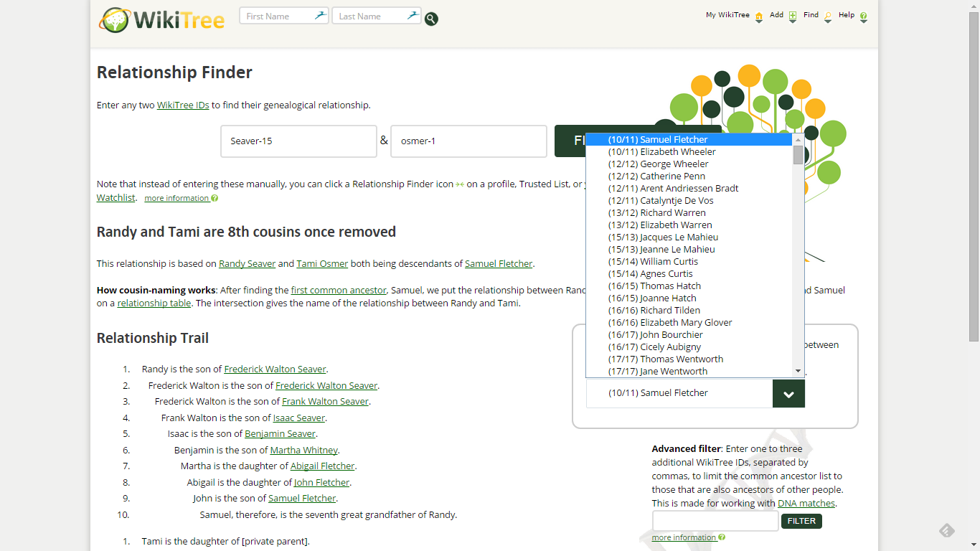Select (15/13) Jacques Le Mahieu option
This screenshot has width=980, height=551.
click(689, 237)
